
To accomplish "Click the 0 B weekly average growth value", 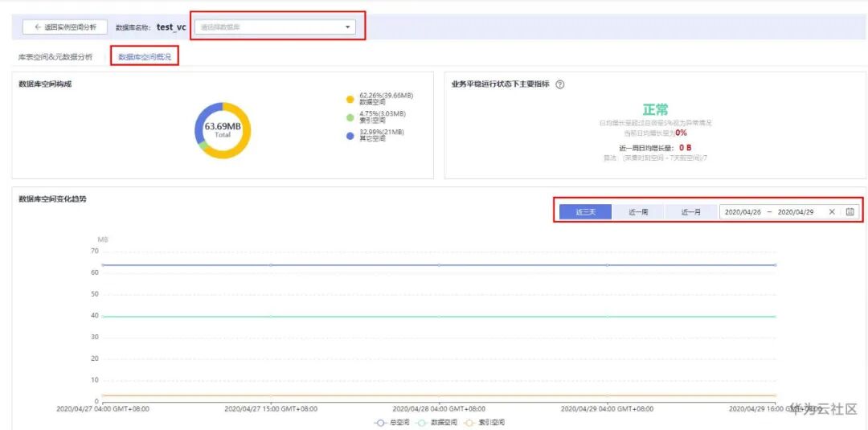I will 686,148.
